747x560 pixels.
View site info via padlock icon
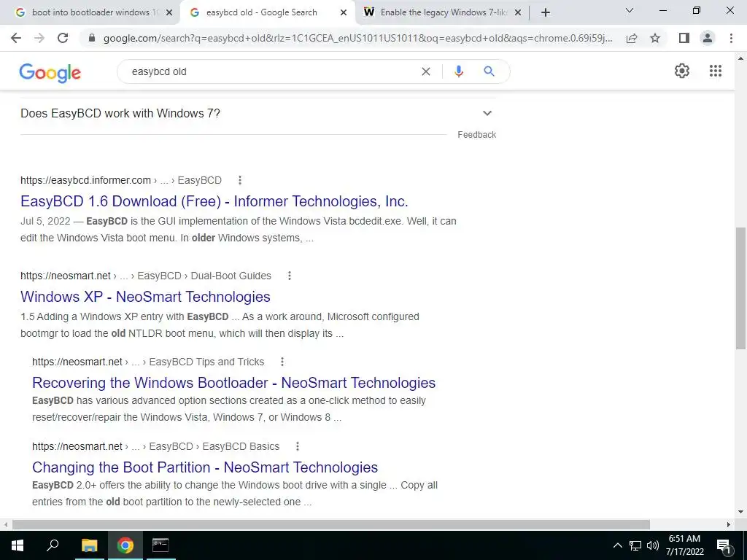point(92,38)
